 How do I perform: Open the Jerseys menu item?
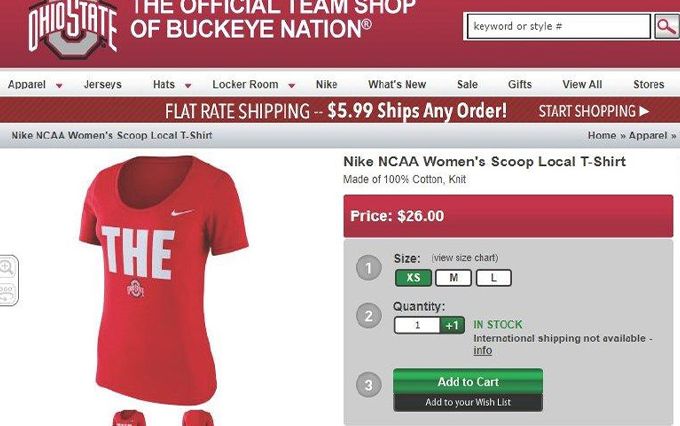coord(102,85)
